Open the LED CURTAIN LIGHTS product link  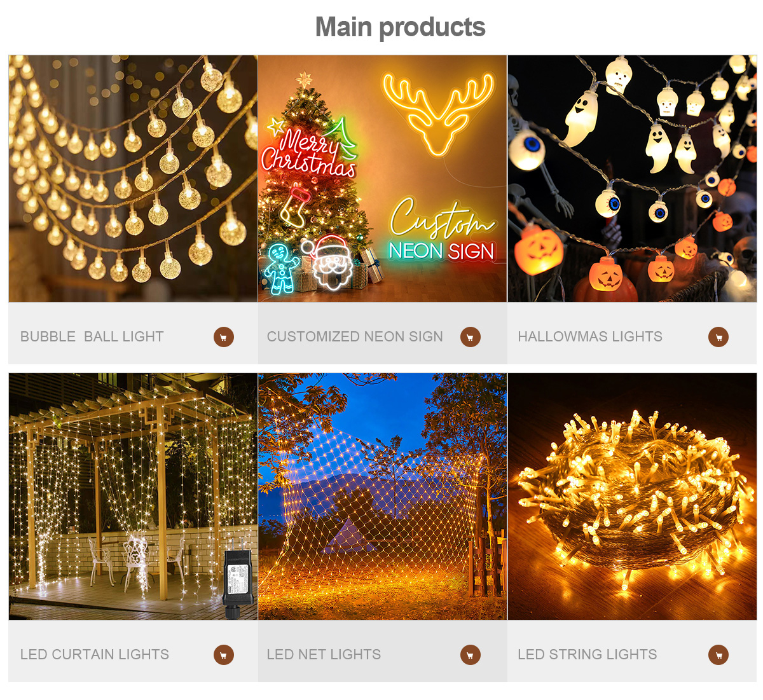(95, 655)
